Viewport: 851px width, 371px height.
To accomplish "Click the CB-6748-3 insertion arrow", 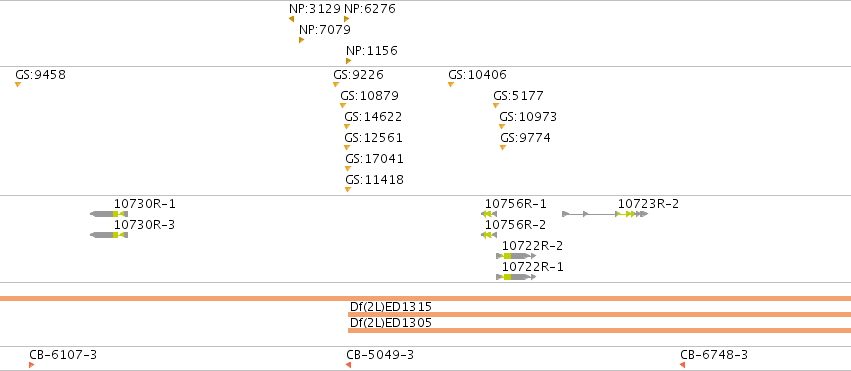I will (x=682, y=365).
